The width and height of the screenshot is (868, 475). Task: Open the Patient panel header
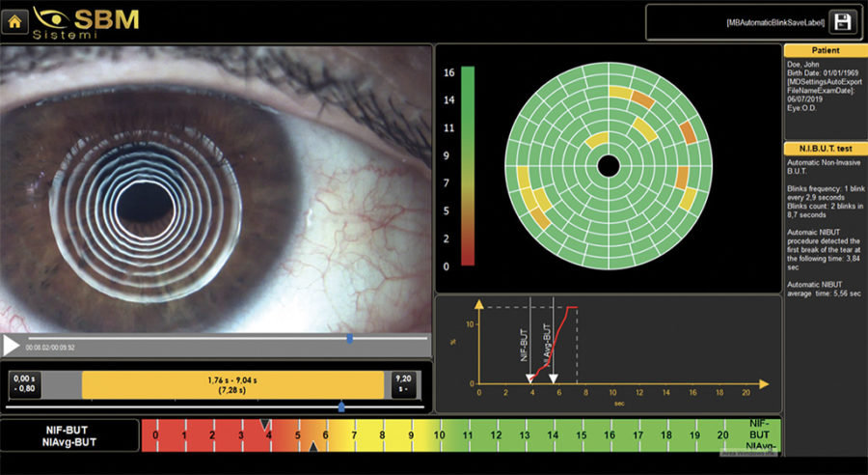(x=826, y=50)
